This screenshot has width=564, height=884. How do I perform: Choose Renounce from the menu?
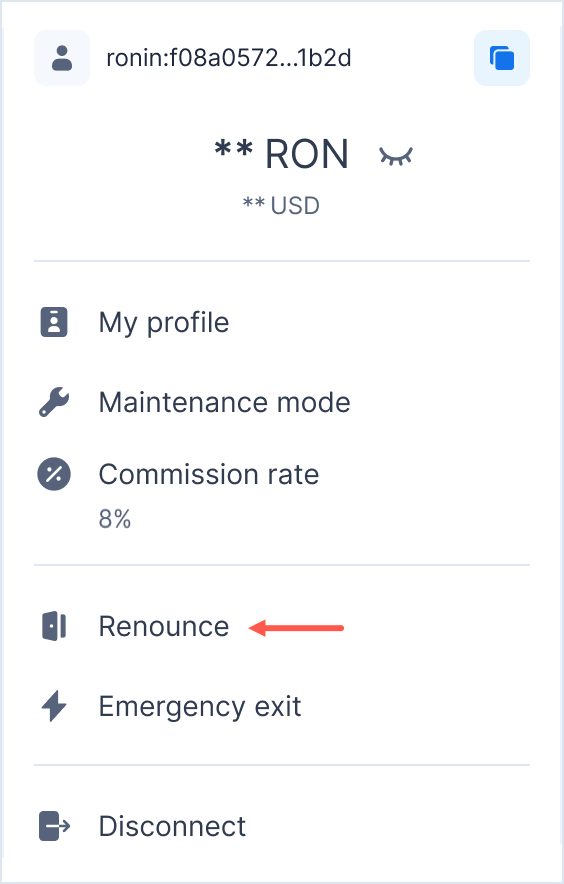coord(282,626)
